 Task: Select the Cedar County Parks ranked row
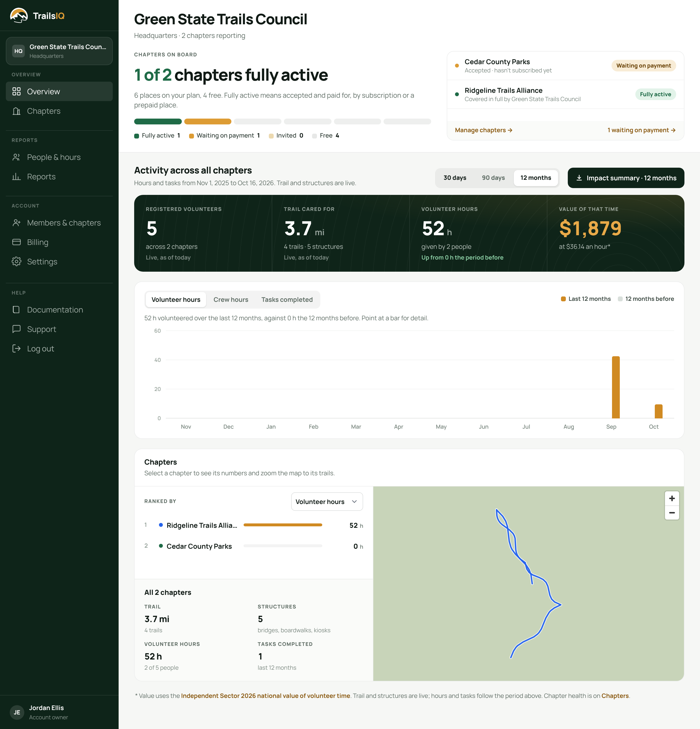pos(254,546)
